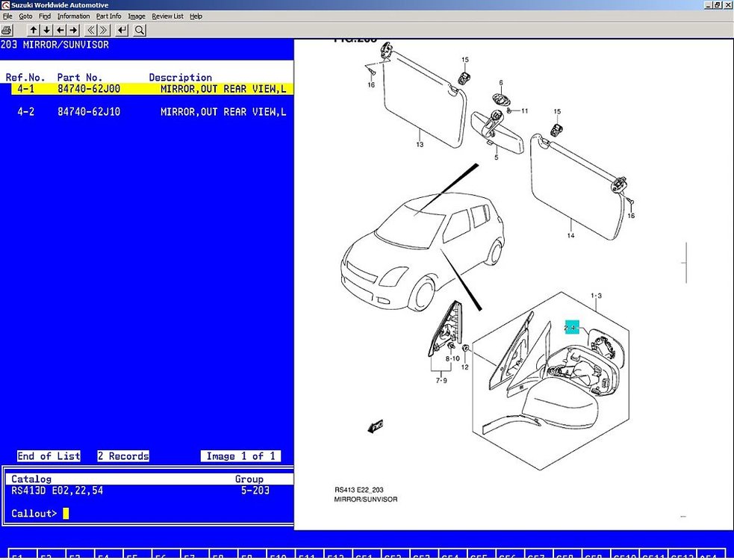Click the up arrow toolbar button
The height and width of the screenshot is (560, 734).
(x=34, y=31)
